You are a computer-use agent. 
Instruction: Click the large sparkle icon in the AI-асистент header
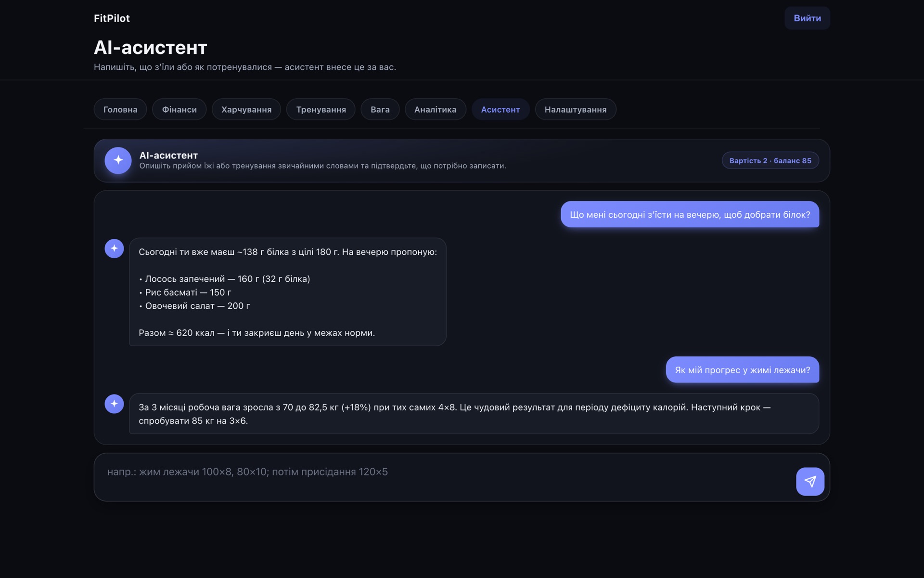118,160
